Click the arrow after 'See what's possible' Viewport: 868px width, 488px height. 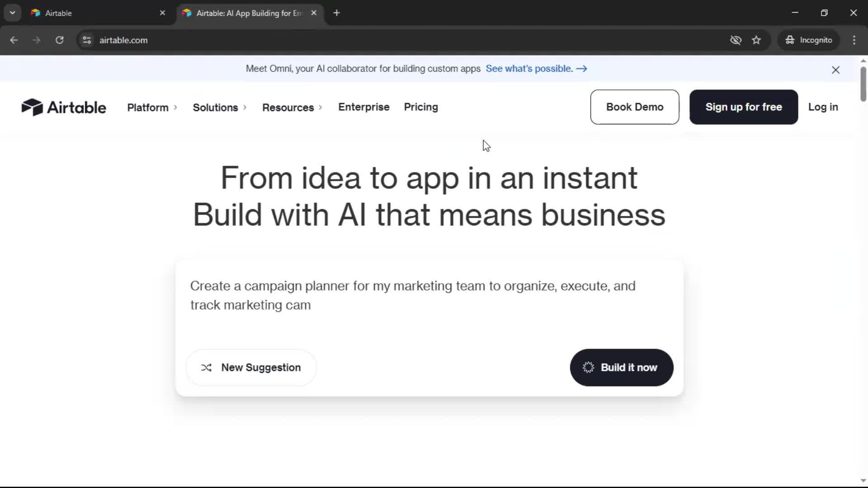tap(581, 69)
